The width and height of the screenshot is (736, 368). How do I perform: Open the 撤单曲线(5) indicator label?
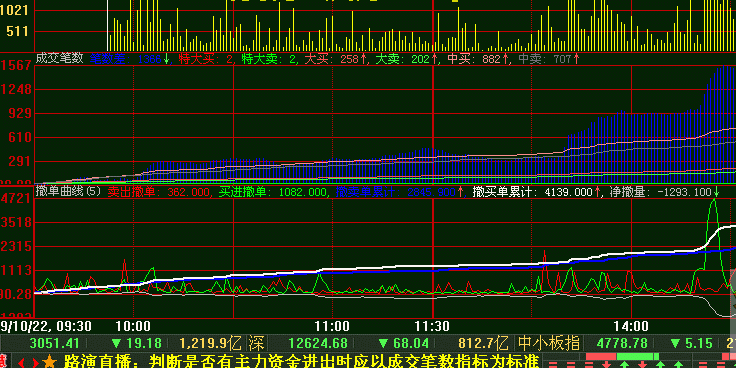point(69,191)
